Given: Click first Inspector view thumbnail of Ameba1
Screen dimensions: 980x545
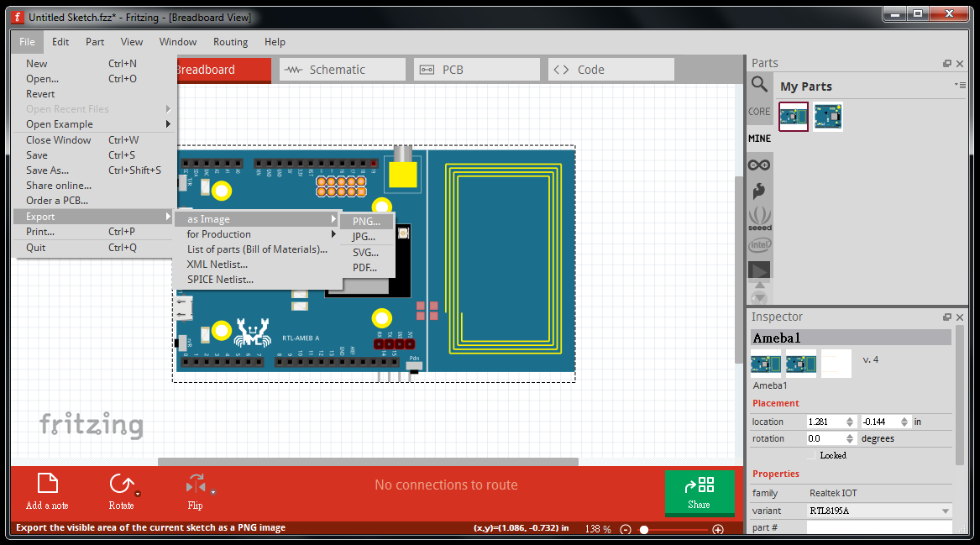Looking at the screenshot, I should (766, 364).
